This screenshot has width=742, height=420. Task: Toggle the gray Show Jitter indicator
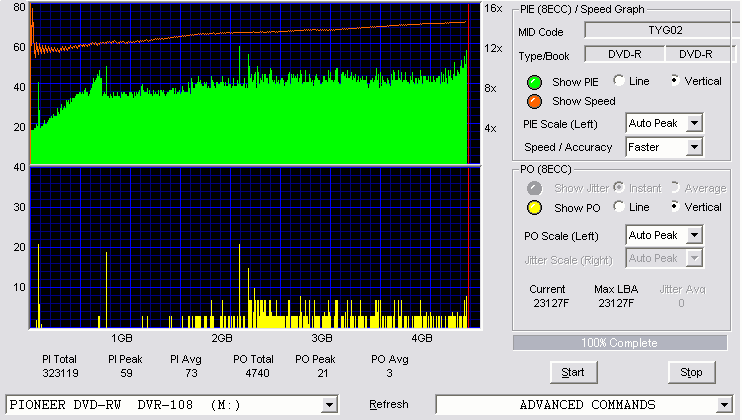coord(534,188)
